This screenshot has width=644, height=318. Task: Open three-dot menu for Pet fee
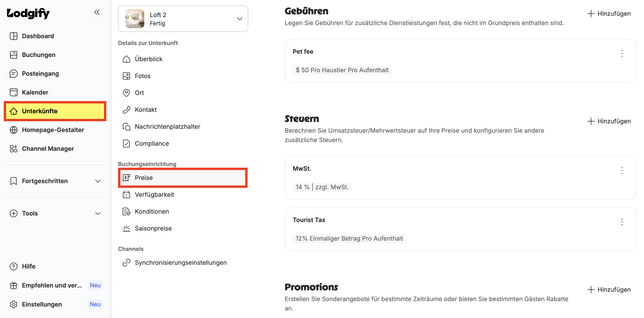coord(622,53)
